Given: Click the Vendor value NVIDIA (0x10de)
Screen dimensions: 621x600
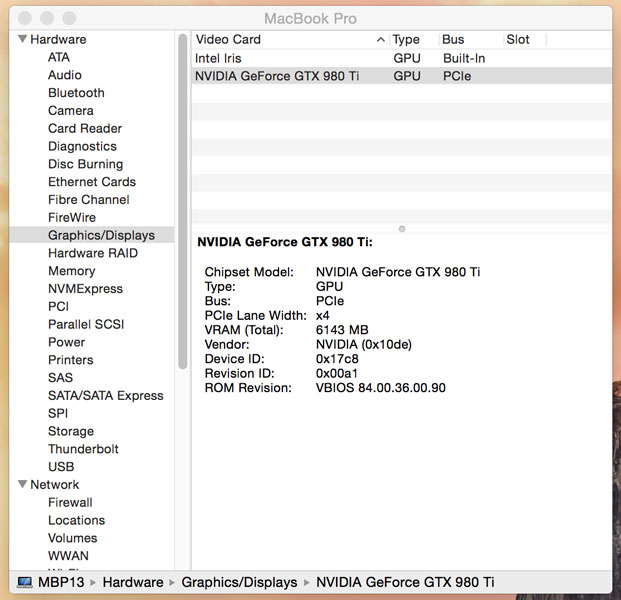Looking at the screenshot, I should (364, 345).
